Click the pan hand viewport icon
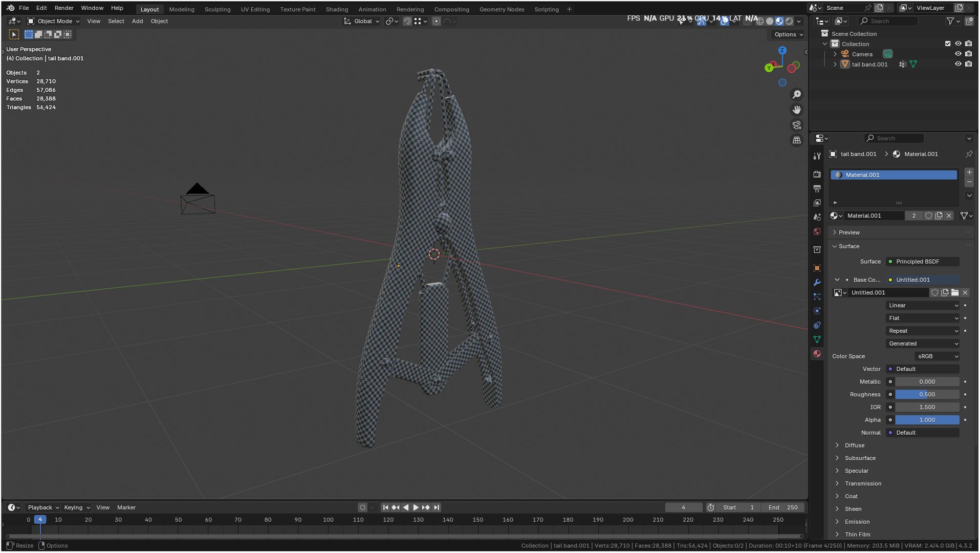 (x=797, y=110)
